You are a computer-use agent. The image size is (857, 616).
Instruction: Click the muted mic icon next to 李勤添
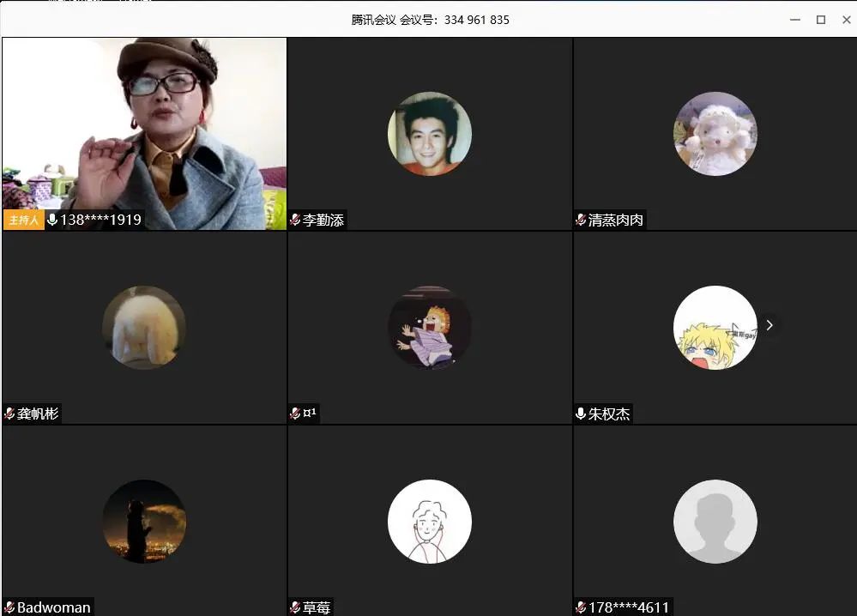pyautogui.click(x=295, y=220)
